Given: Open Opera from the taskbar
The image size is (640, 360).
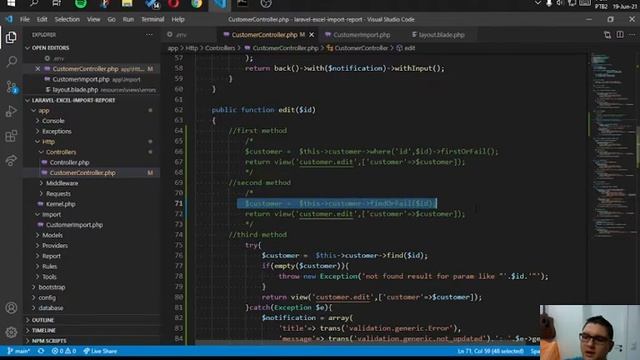Looking at the screenshot, I should pyautogui.click(x=173, y=3).
